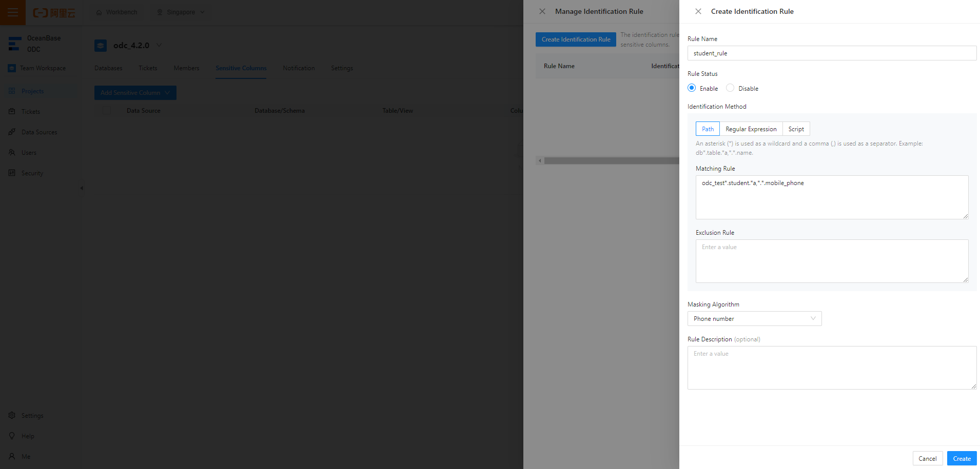Collapse the sidebar with the arrow handle
This screenshot has height=469, width=980.
tap(82, 188)
